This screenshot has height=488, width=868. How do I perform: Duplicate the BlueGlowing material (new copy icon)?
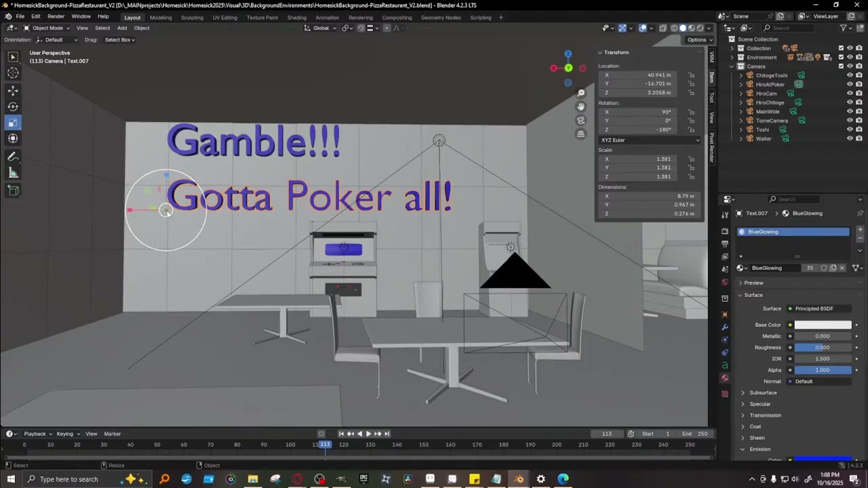click(x=833, y=268)
